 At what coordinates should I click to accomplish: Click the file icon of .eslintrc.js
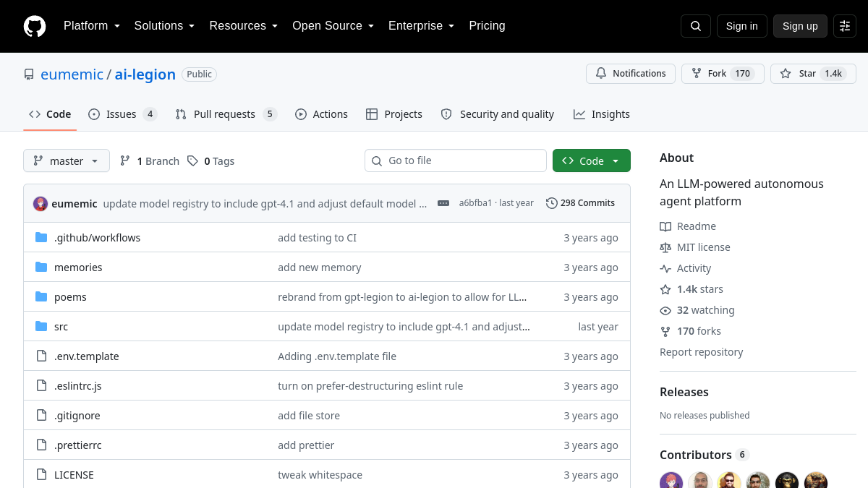pyautogui.click(x=41, y=386)
